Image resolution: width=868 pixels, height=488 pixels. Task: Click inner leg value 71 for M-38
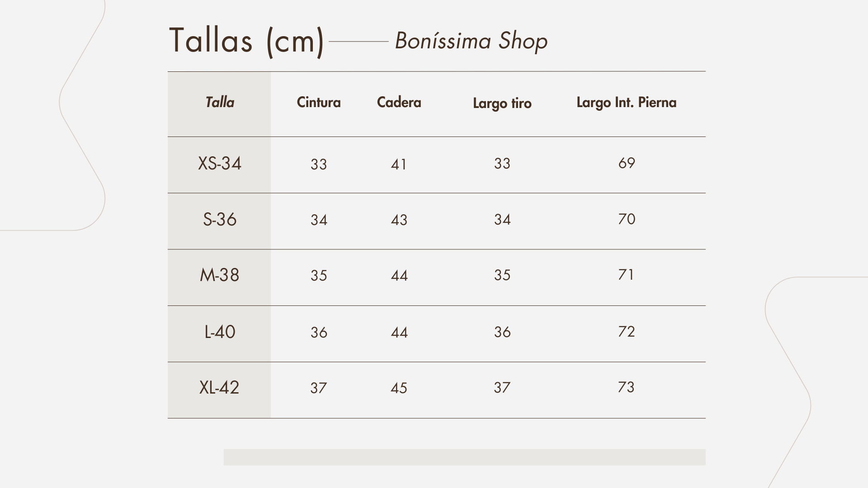tap(626, 275)
